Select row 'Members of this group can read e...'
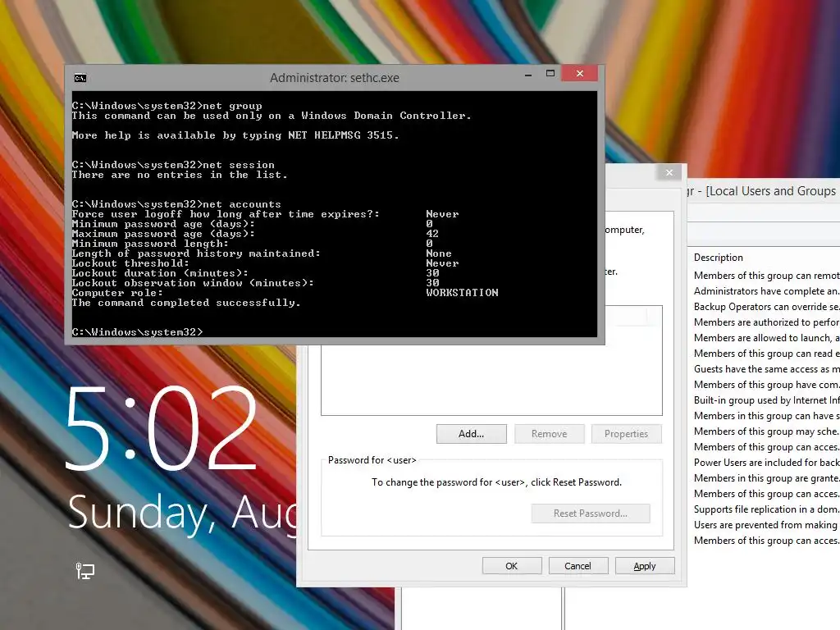The height and width of the screenshot is (630, 840). (x=766, y=353)
